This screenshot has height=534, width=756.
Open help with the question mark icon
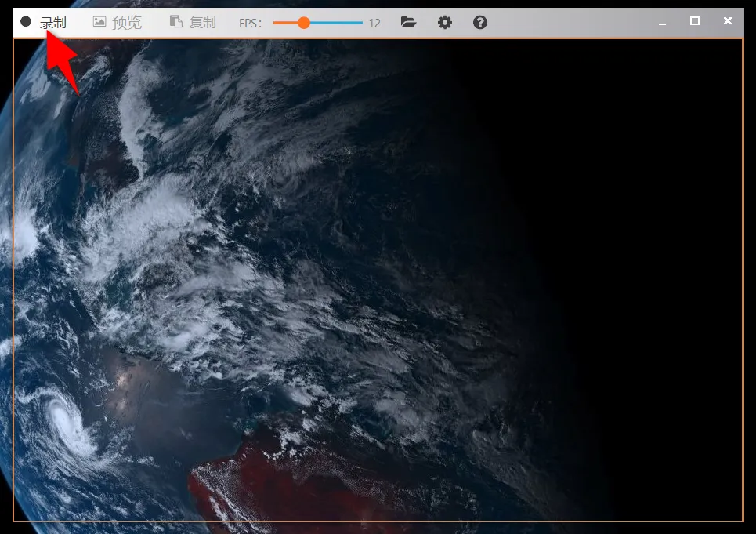[x=479, y=22]
